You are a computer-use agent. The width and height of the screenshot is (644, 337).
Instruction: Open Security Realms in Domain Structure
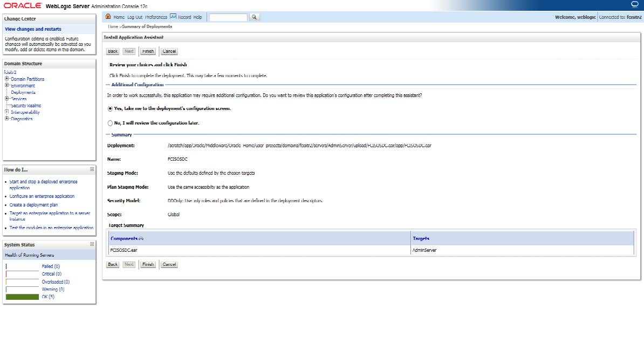tap(26, 106)
